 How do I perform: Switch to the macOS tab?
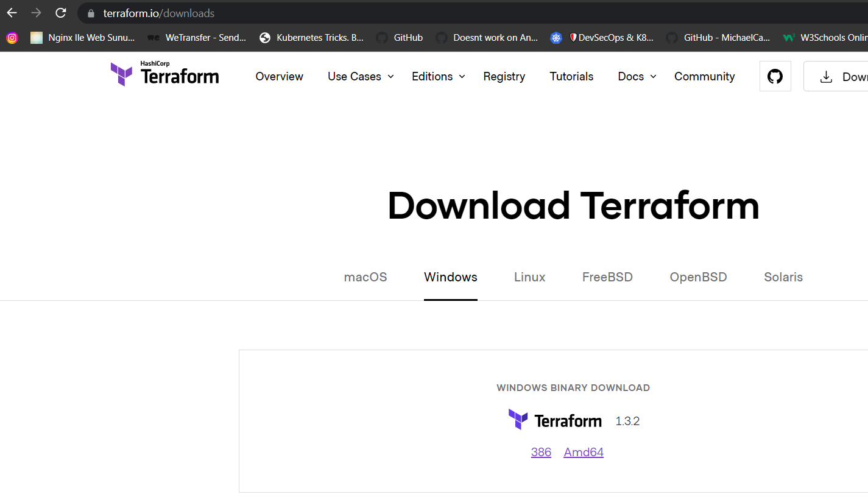(365, 277)
